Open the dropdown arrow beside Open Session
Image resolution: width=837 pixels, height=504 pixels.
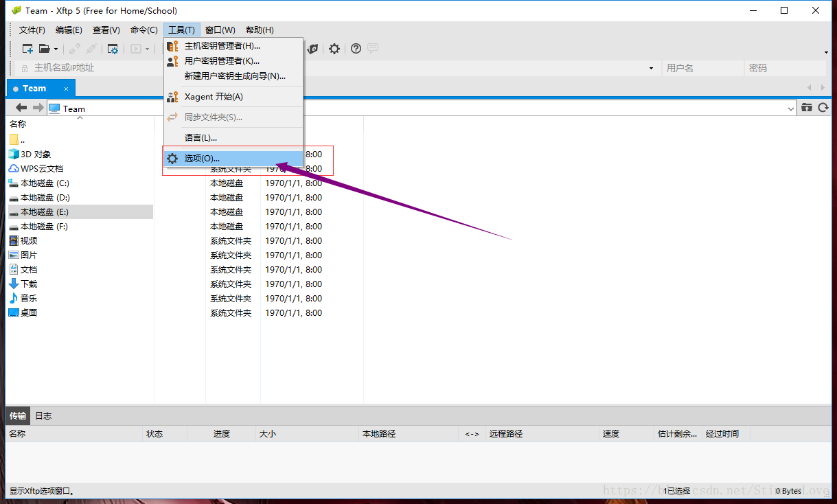[56, 49]
